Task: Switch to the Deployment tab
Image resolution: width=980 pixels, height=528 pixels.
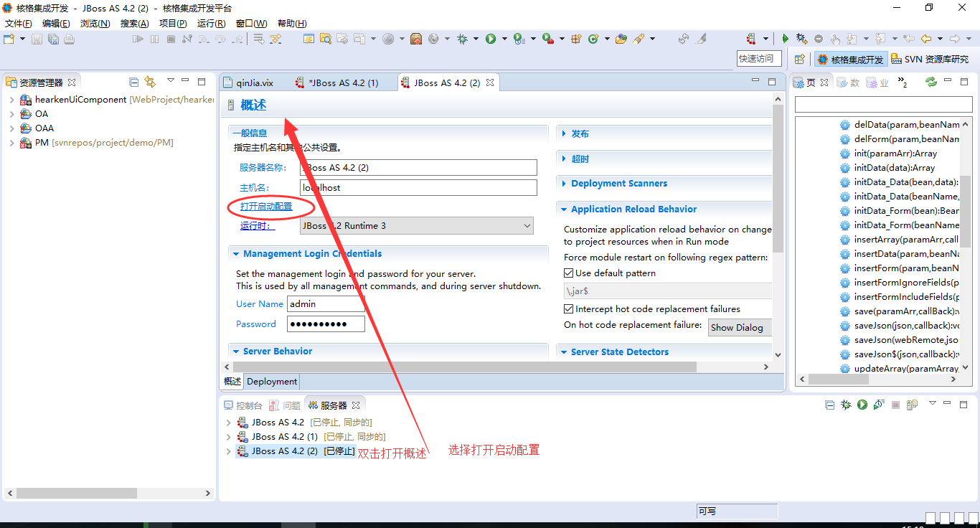Action: click(x=271, y=382)
